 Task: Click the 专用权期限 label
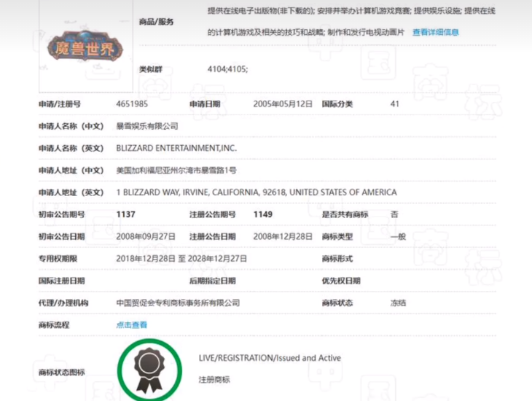pyautogui.click(x=58, y=259)
